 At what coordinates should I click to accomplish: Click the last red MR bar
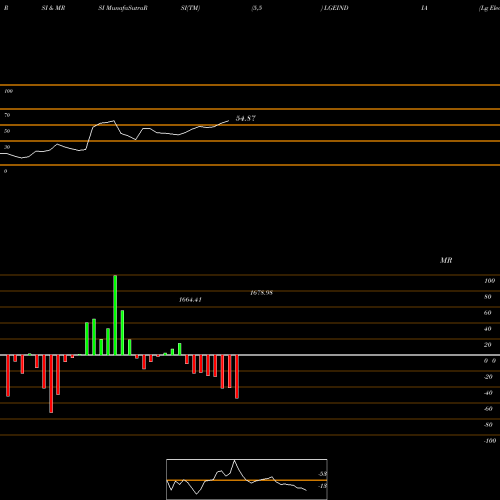tap(237, 377)
